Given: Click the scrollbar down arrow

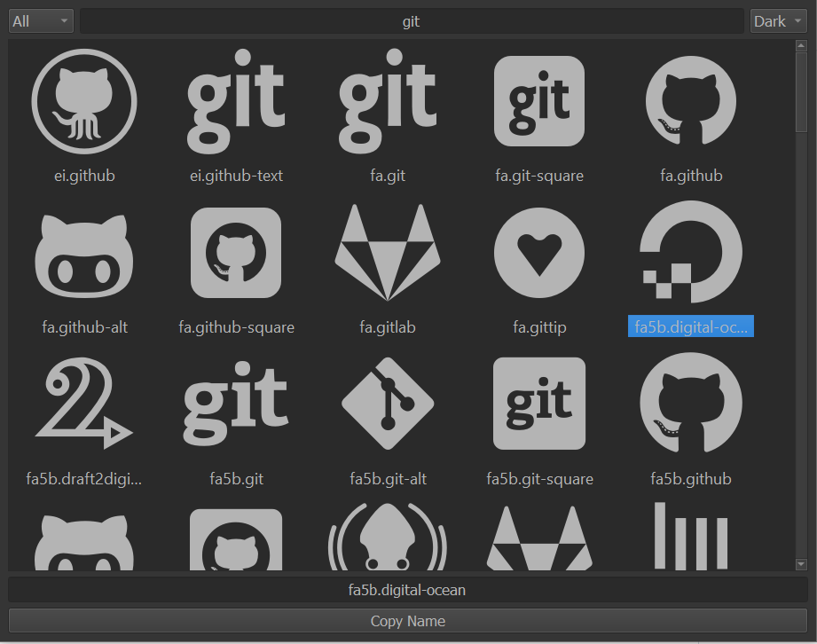Looking at the screenshot, I should pos(801,564).
